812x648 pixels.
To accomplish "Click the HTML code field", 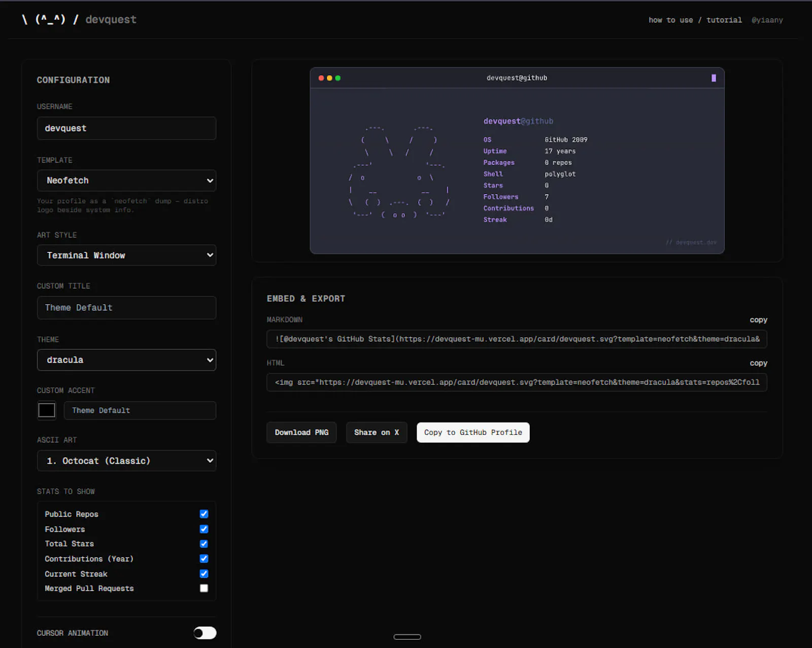I will (x=517, y=382).
